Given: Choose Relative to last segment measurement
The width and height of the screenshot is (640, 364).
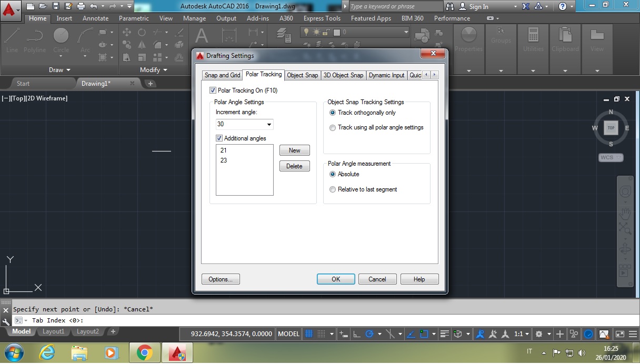Looking at the screenshot, I should pyautogui.click(x=332, y=189).
